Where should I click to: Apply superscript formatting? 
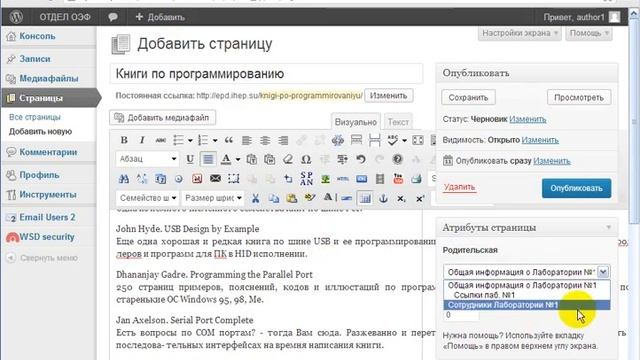(x=420, y=198)
